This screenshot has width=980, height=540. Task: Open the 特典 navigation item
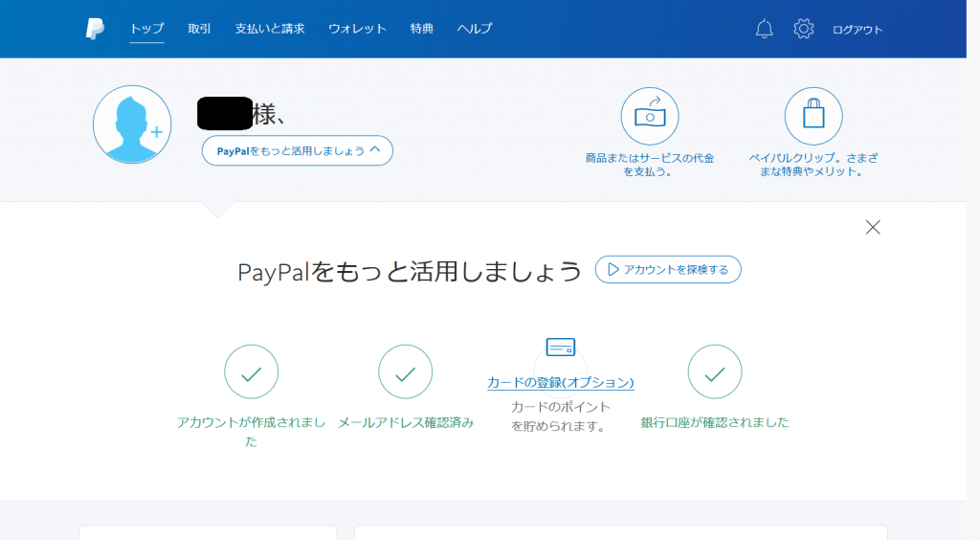(422, 29)
